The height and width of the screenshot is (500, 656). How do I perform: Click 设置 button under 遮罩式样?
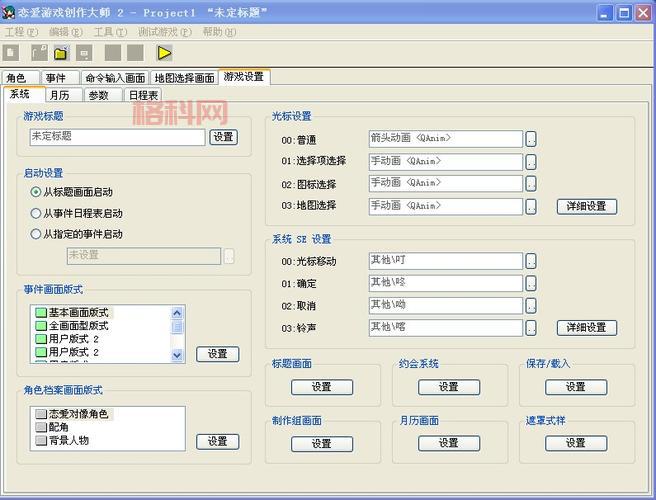576,444
